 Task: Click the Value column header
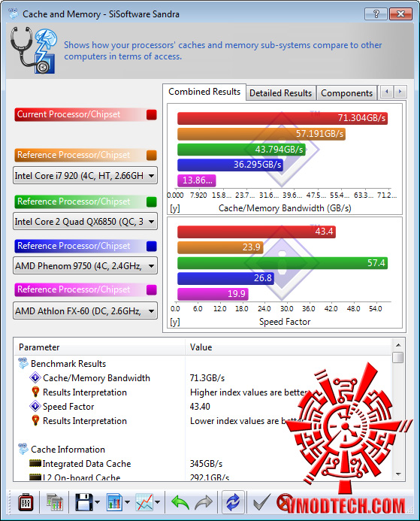coord(289,347)
